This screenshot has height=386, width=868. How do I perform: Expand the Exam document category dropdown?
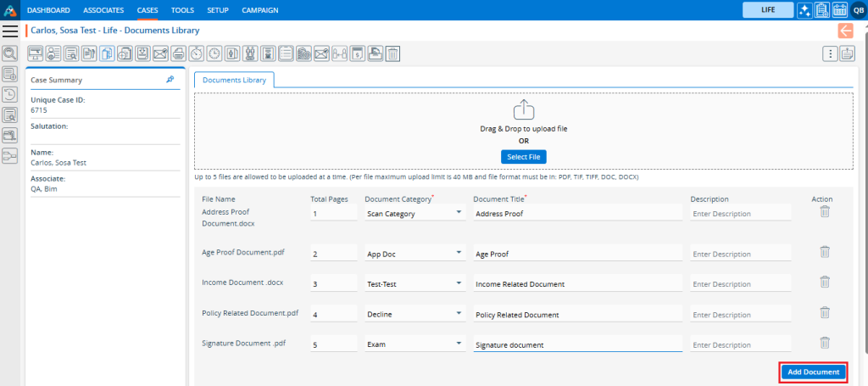pyautogui.click(x=414, y=344)
